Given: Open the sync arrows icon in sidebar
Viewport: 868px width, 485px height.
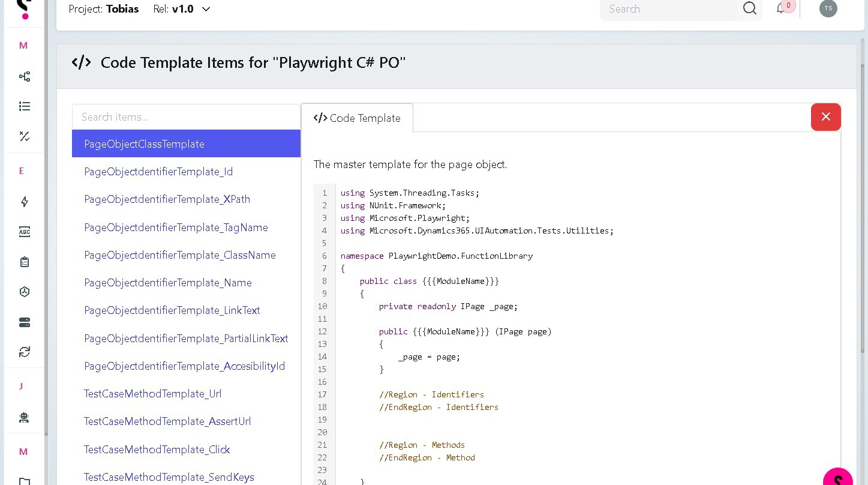Looking at the screenshot, I should tap(25, 352).
